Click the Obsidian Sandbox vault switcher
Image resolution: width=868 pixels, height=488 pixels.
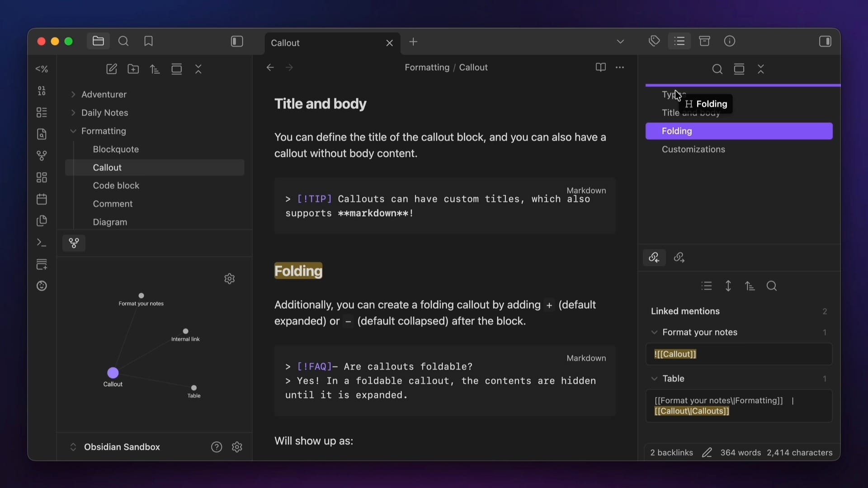[x=122, y=447]
